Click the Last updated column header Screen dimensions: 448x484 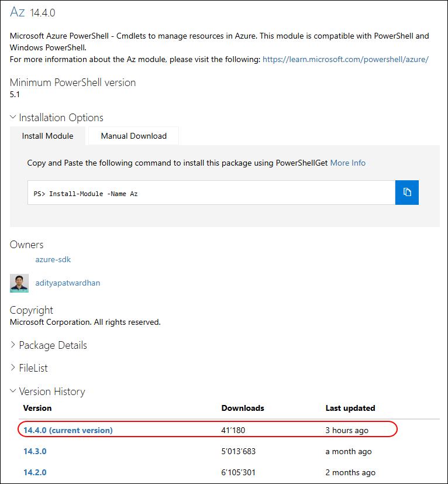350,408
